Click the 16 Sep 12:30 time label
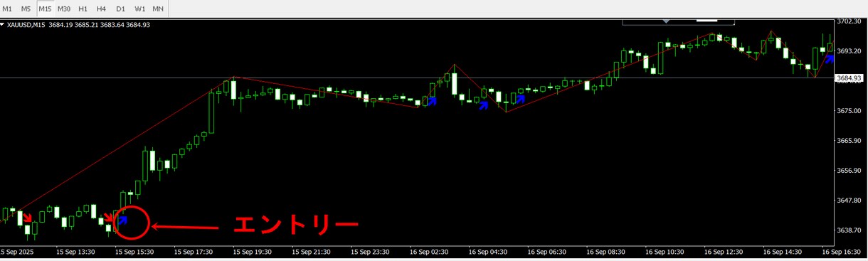 coord(724,252)
